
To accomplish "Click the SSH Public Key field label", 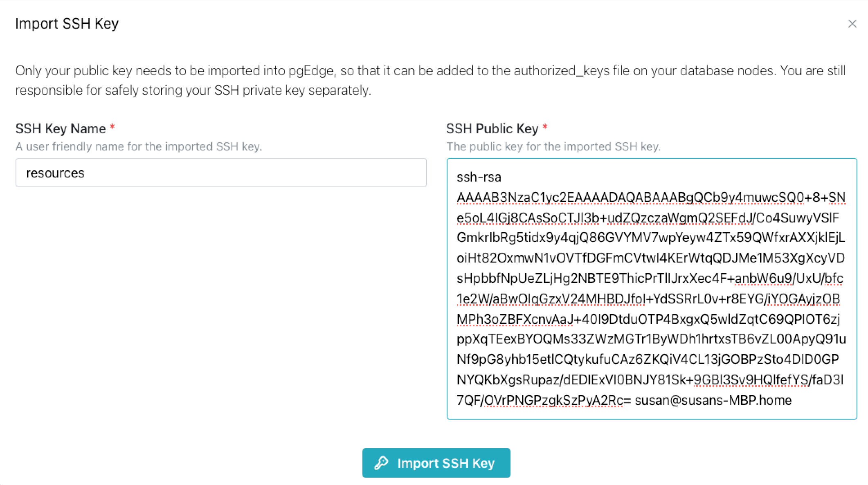I will pyautogui.click(x=493, y=128).
